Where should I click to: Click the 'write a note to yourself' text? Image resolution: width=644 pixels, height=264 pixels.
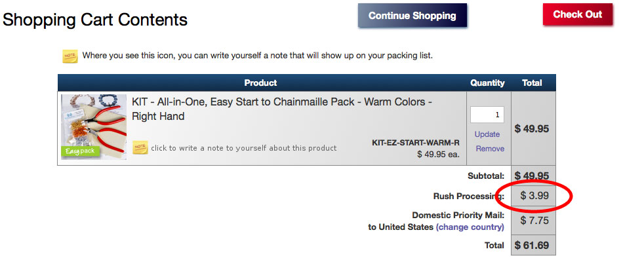tap(244, 148)
